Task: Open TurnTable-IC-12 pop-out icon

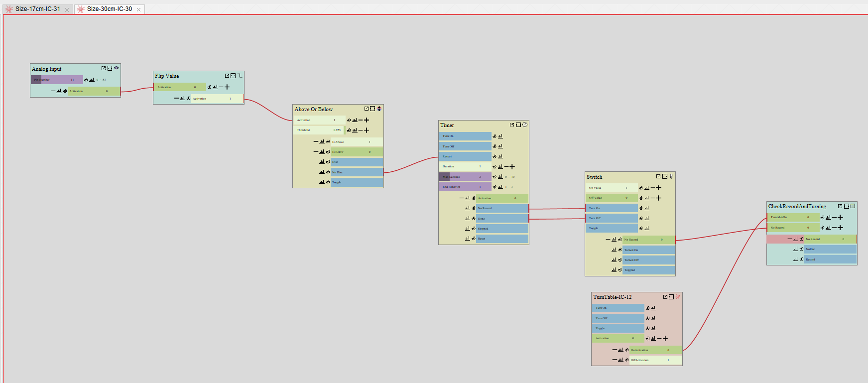Action: (x=665, y=297)
